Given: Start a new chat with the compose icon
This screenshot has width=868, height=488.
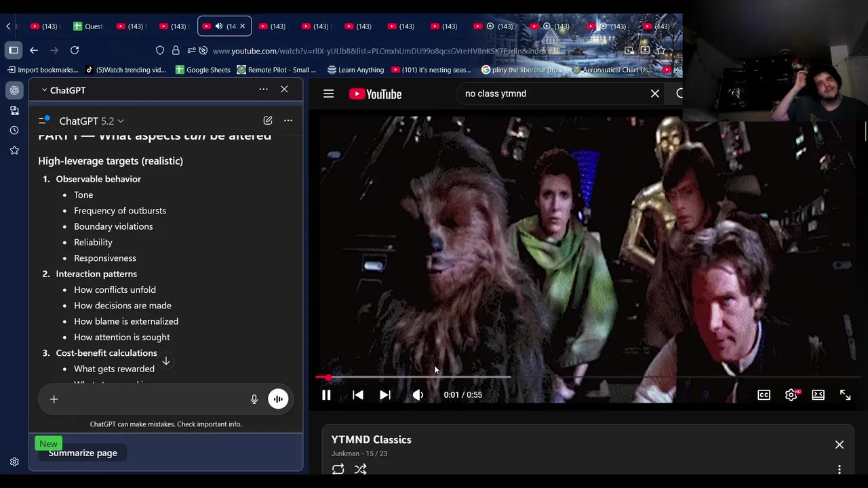Looking at the screenshot, I should [x=268, y=121].
